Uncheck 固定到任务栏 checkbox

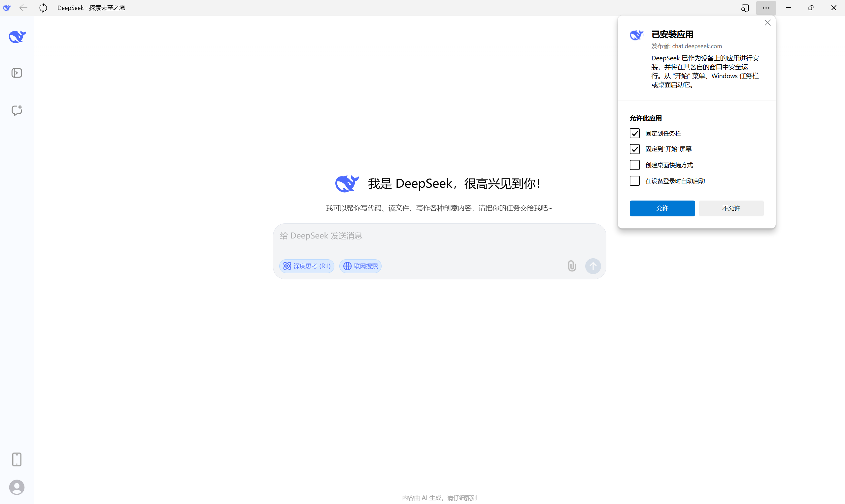tap(634, 133)
